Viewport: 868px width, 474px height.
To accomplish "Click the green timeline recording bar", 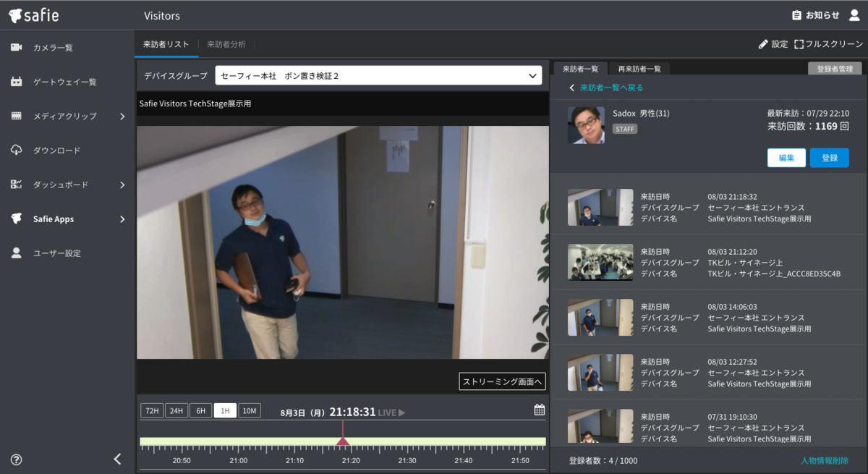I will (343, 441).
